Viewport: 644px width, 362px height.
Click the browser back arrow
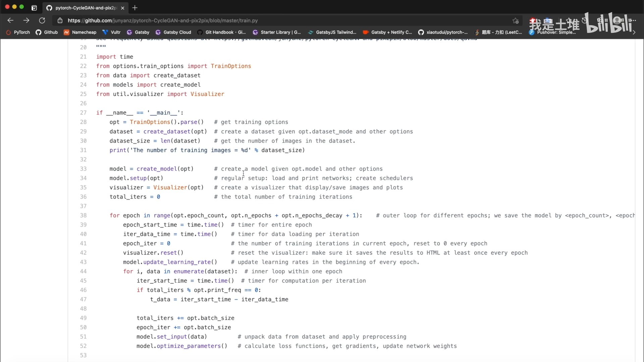point(10,20)
